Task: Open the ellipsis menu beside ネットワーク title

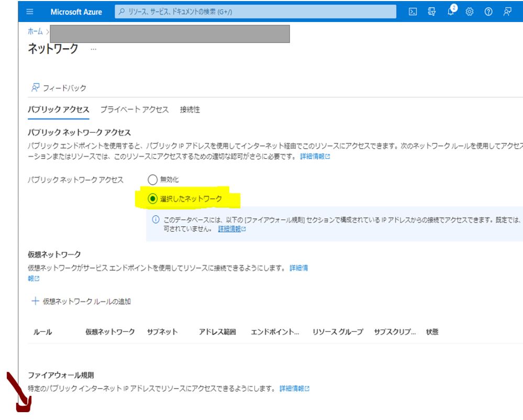Action: click(94, 49)
